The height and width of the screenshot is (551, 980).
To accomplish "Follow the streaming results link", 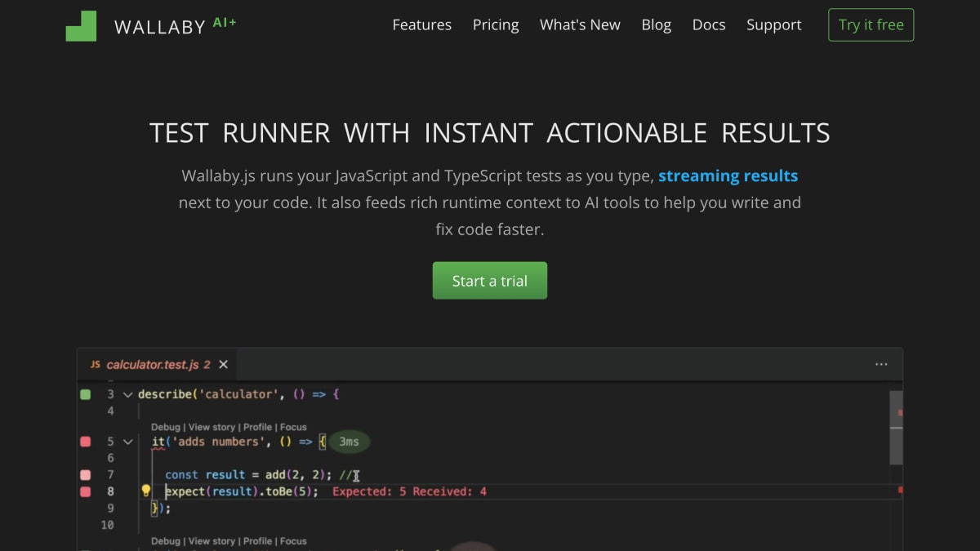I will click(x=728, y=176).
